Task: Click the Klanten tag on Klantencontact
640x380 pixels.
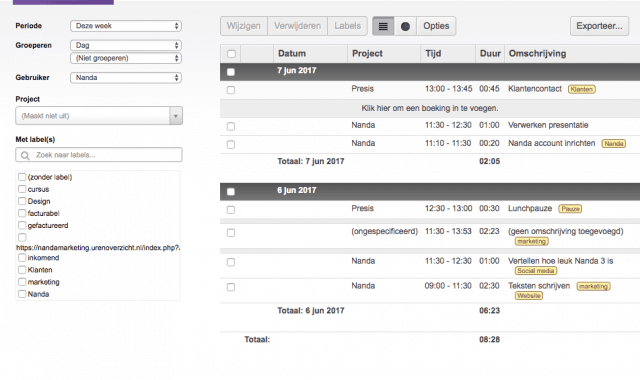Action: (x=582, y=89)
